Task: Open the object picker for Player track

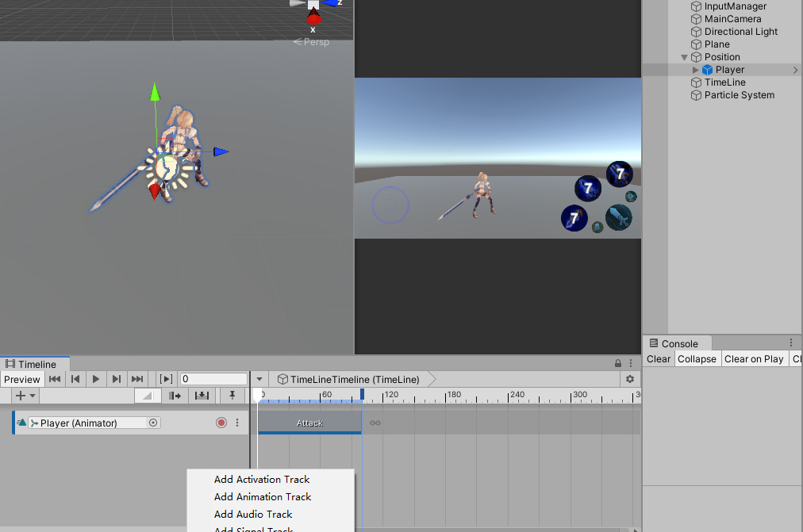Action: (153, 423)
